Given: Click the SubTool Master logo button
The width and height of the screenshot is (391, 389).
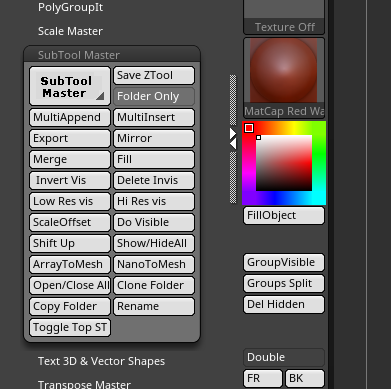Looking at the screenshot, I should pos(70,86).
